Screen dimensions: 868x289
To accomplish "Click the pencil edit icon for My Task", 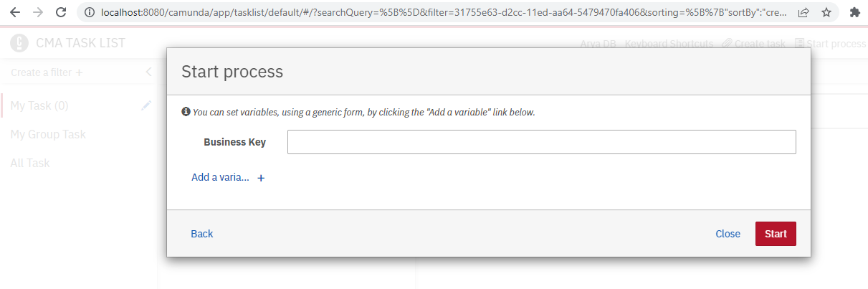I will [146, 105].
